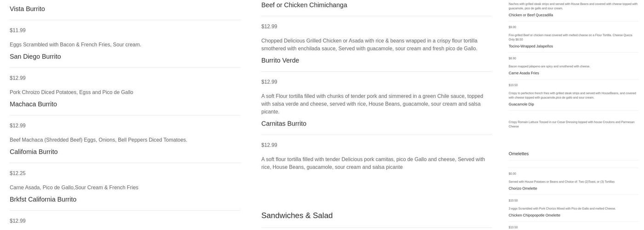Click the Tocino-Wrapped Jalapeños title
644x230 pixels.
(x=531, y=46)
